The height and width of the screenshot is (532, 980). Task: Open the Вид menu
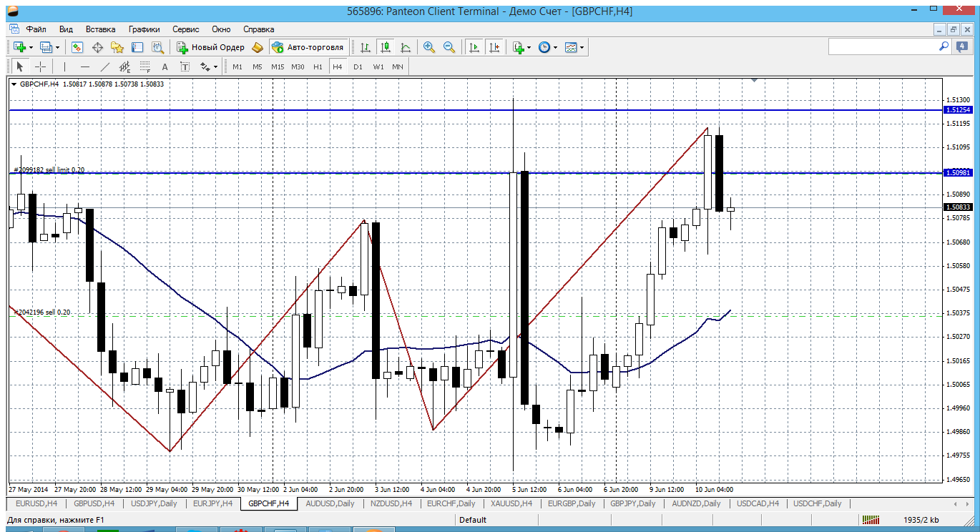pos(66,29)
